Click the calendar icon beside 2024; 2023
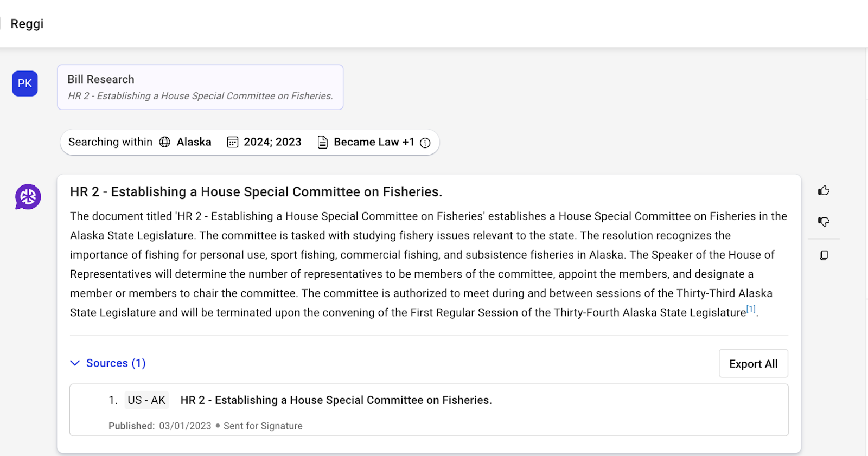Screen dimensions: 868x456 (233, 142)
